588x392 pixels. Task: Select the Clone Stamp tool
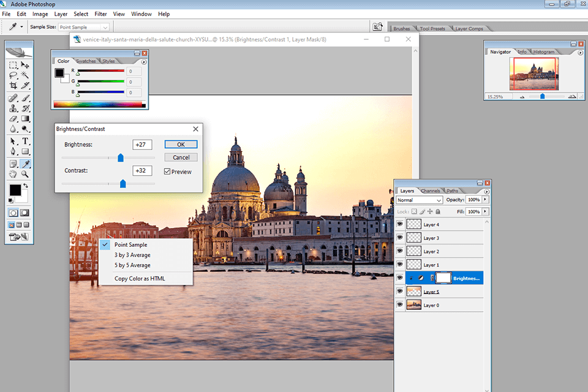13,108
